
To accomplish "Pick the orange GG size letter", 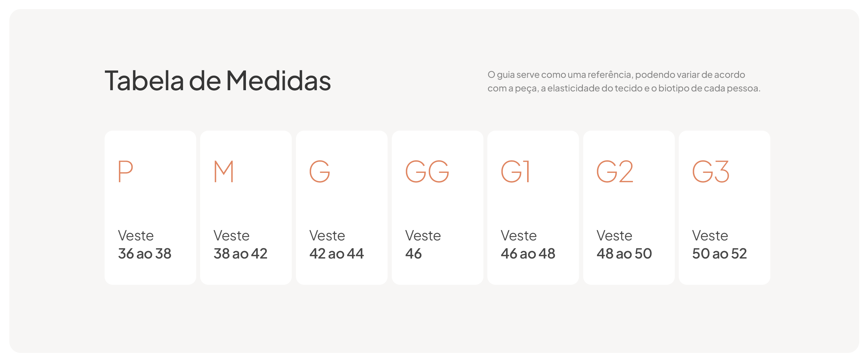I will [427, 171].
